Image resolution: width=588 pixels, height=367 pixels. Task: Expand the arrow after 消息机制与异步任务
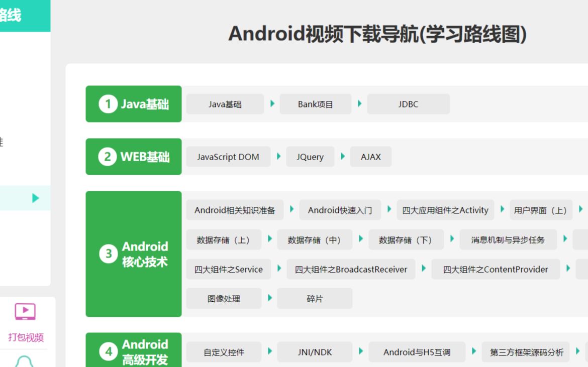click(x=565, y=239)
